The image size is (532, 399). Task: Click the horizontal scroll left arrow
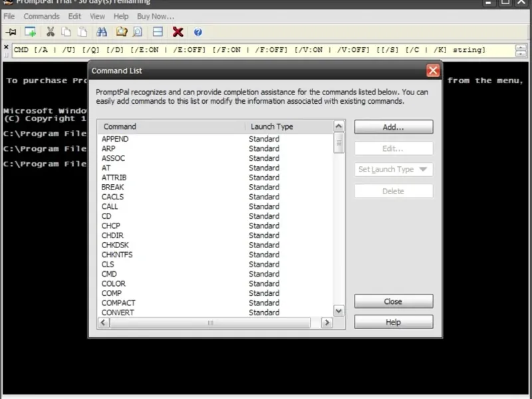click(104, 323)
